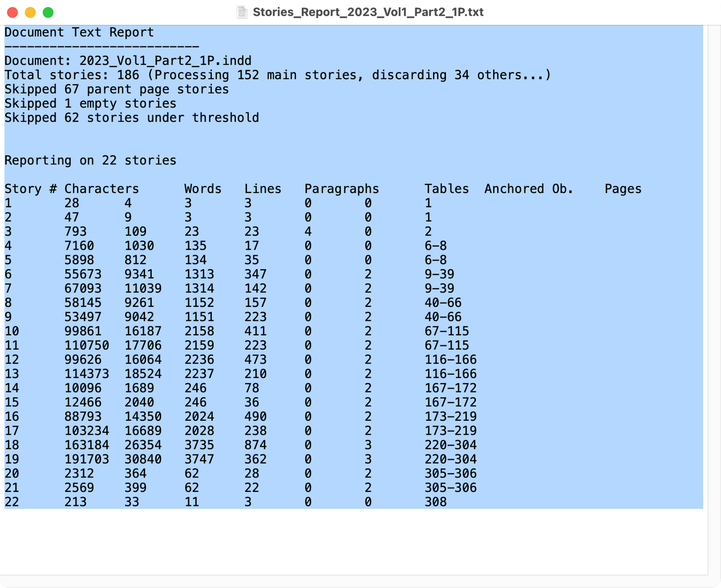
Task: Click the value "12466" in story 15
Action: click(x=83, y=403)
